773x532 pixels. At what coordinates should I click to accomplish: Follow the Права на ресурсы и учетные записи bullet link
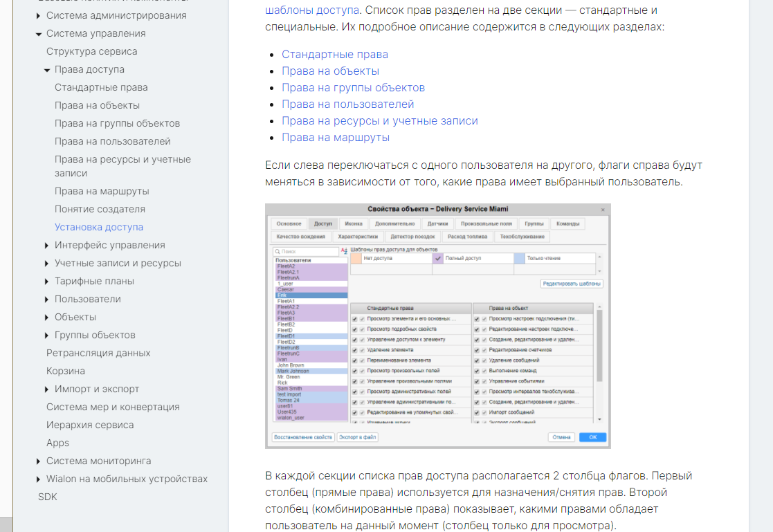379,120
